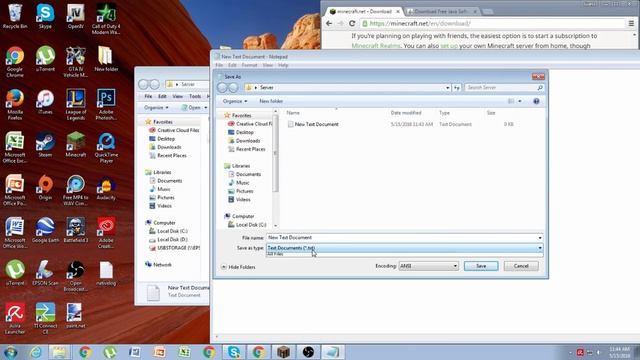Open Adobe Creative Cloud desktop icon
This screenshot has width=640, height=360.
(106, 233)
